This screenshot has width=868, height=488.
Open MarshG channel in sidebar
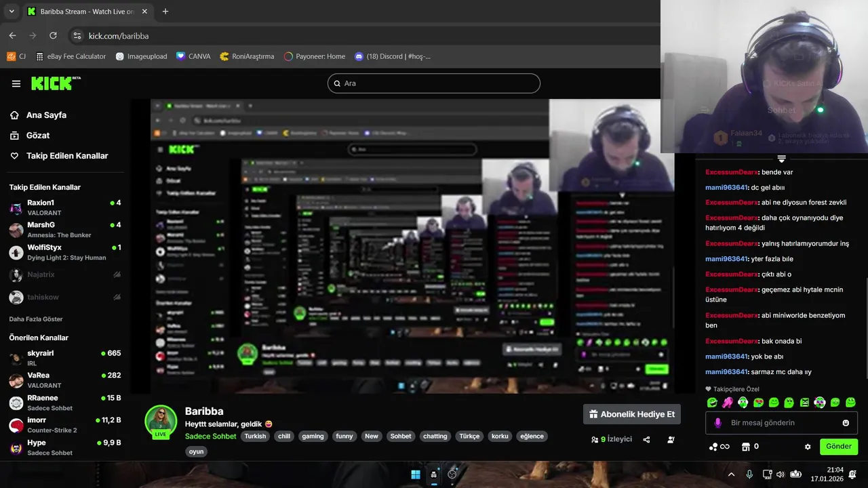65,229
